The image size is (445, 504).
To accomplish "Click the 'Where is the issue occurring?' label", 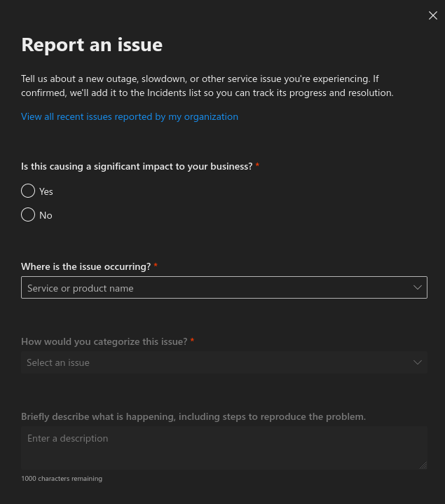I will point(85,266).
